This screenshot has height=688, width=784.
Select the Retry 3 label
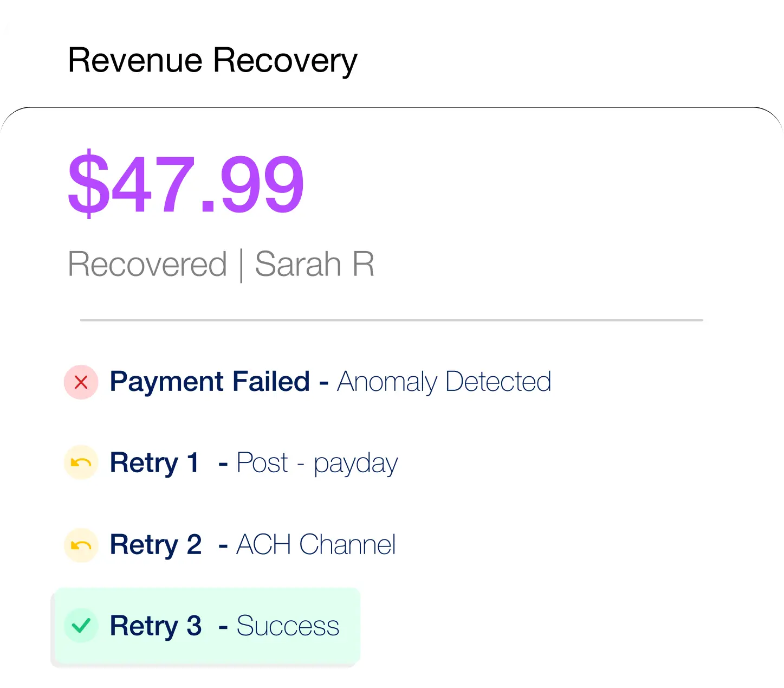[155, 626]
